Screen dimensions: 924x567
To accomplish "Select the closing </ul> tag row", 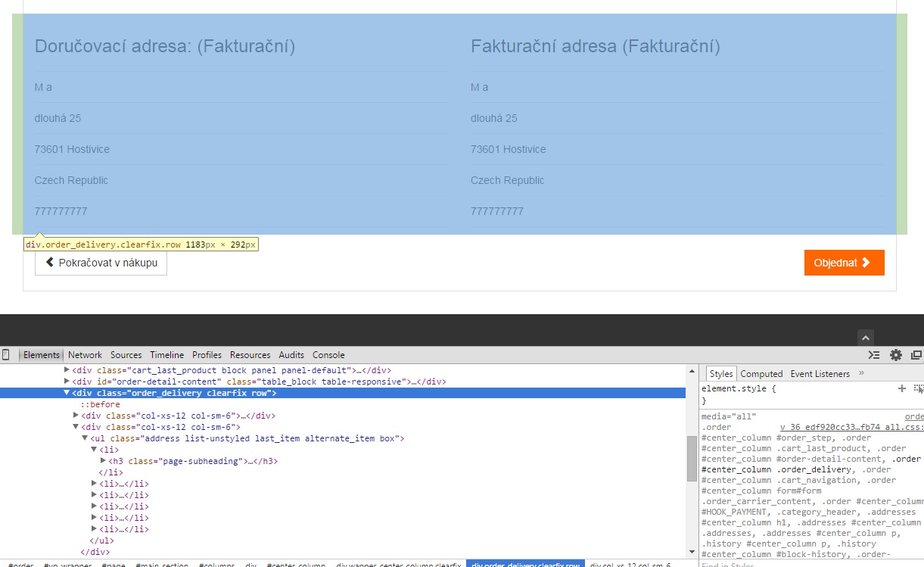I will click(x=101, y=541).
